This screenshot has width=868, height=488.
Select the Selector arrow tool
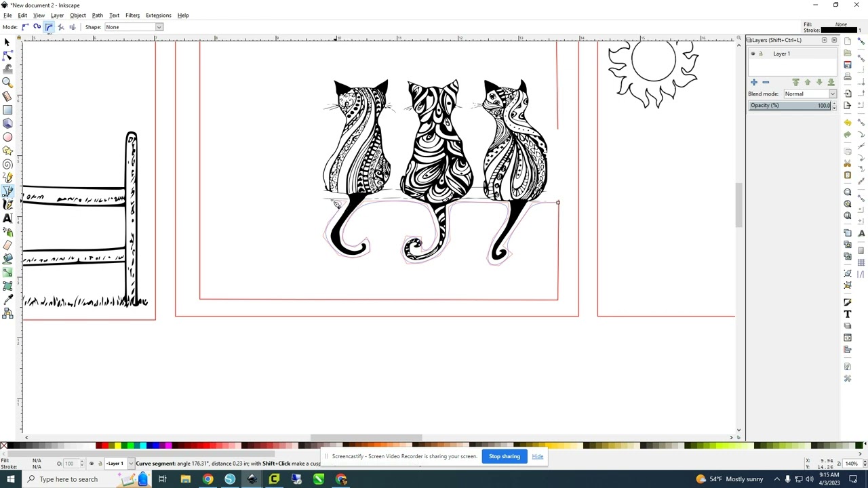click(x=7, y=42)
